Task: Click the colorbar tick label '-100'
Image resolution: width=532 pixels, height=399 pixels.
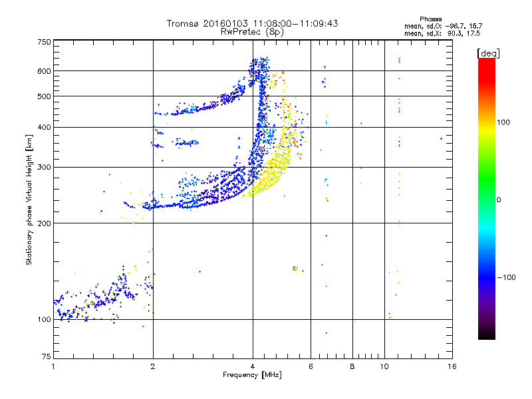Action: pyautogui.click(x=507, y=277)
